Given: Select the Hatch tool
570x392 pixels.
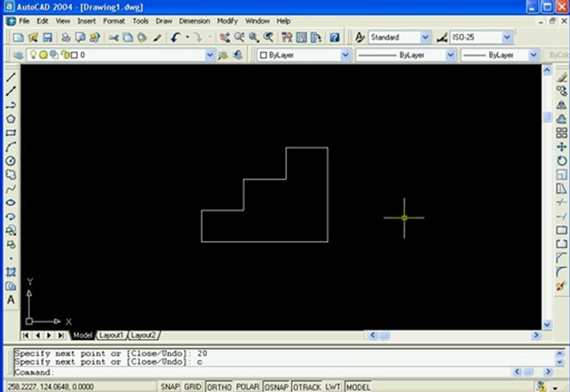Looking at the screenshot, I should 11,272.
